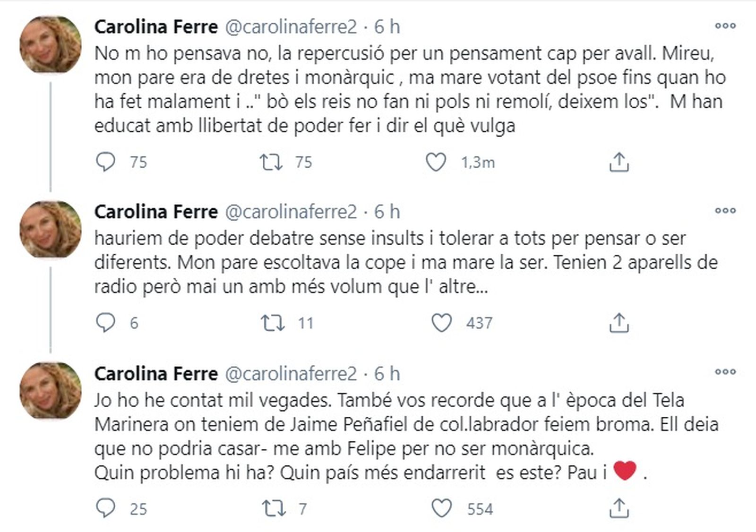This screenshot has height=532, width=756.
Task: Reply to the tweet with 25 comments
Action: click(x=105, y=508)
